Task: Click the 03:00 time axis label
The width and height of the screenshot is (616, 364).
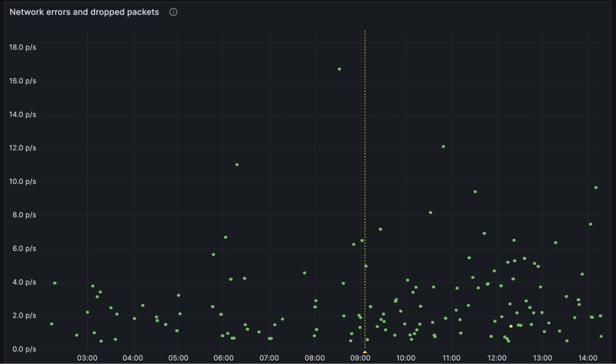Action: (x=88, y=358)
